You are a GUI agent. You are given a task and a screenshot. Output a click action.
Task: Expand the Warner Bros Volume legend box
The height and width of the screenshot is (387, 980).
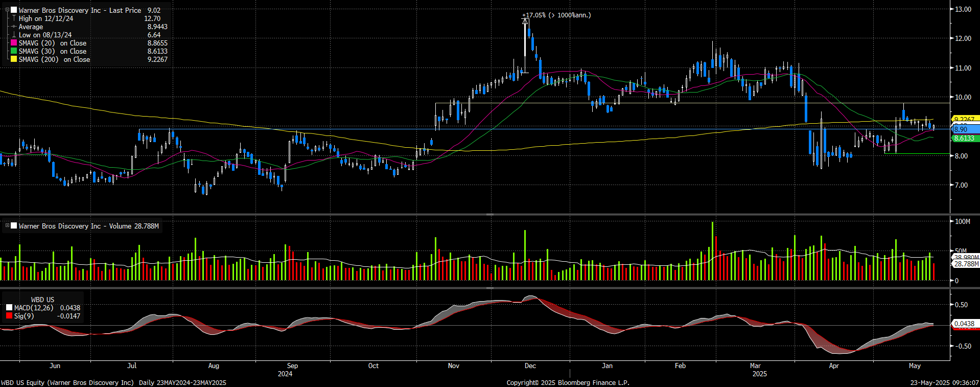[x=7, y=225]
